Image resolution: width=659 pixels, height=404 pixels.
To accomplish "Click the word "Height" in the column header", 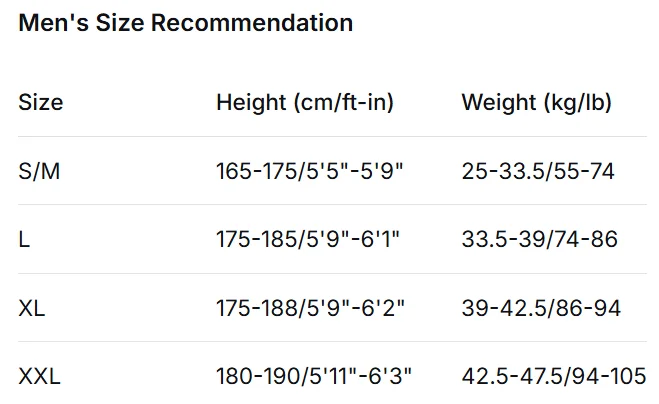I will tap(250, 102).
